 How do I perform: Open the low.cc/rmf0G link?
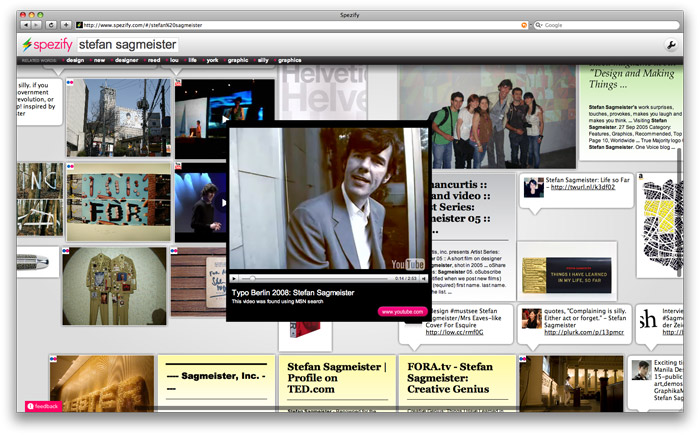tap(454, 332)
